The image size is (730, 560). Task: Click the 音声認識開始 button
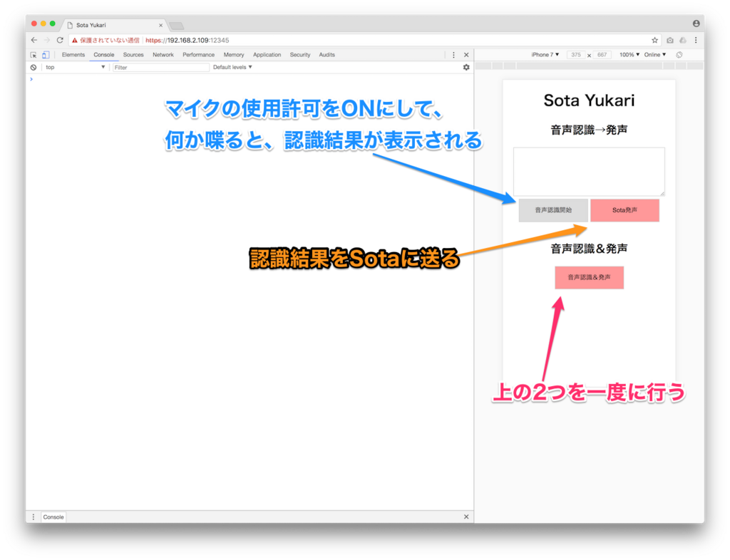click(553, 210)
